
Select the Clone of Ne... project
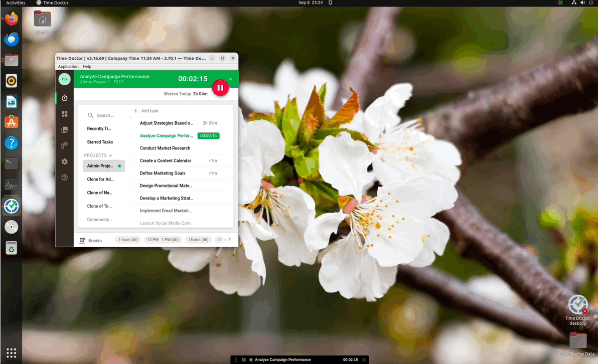pos(99,193)
